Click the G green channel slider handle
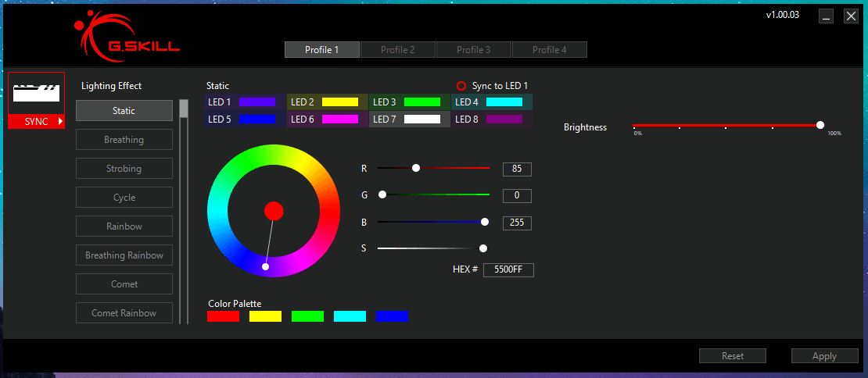Image resolution: width=868 pixels, height=378 pixels. tap(382, 194)
